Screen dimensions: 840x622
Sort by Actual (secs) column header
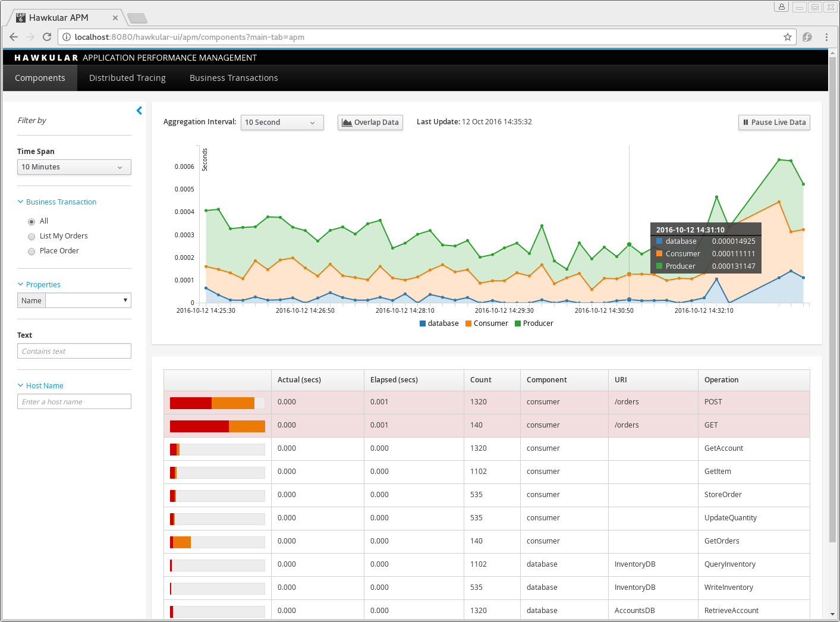317,380
